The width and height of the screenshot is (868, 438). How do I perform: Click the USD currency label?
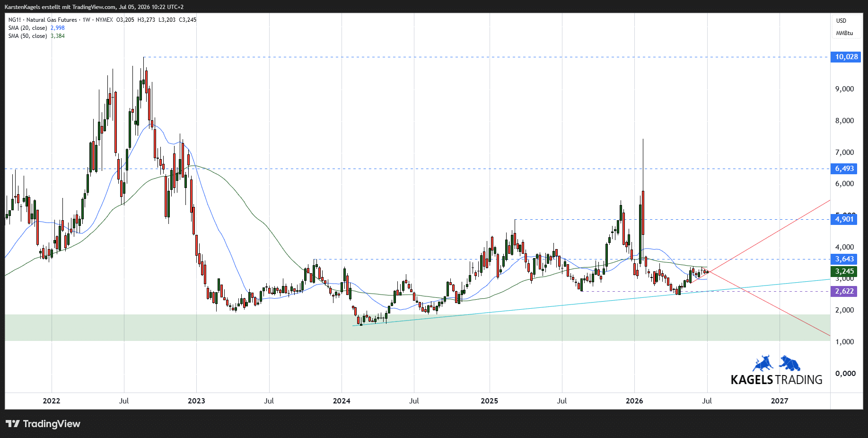tap(841, 21)
